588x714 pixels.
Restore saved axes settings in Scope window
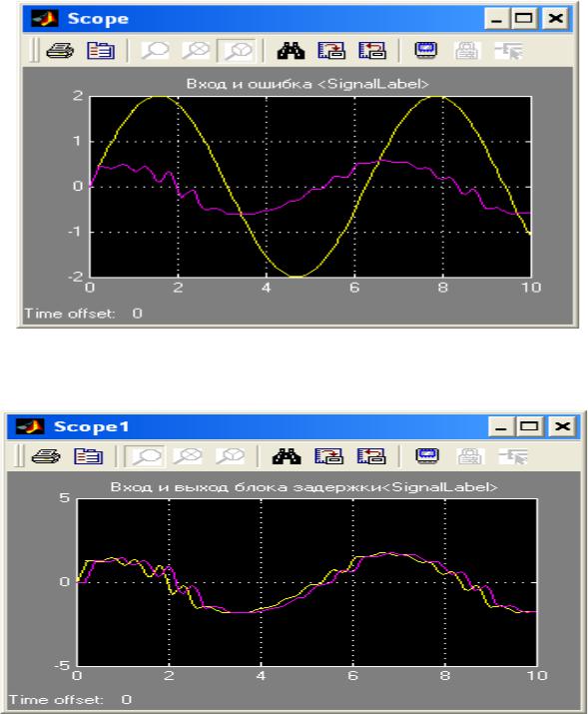pos(372,51)
